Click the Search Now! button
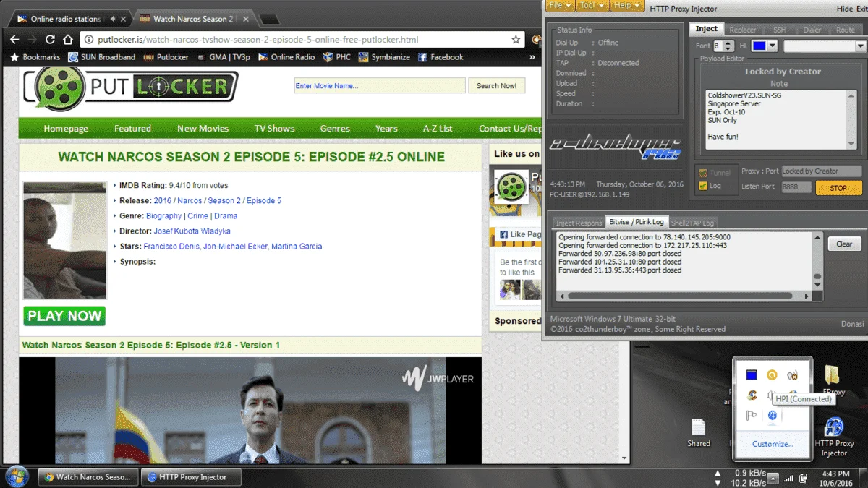The height and width of the screenshot is (488, 868). (497, 86)
